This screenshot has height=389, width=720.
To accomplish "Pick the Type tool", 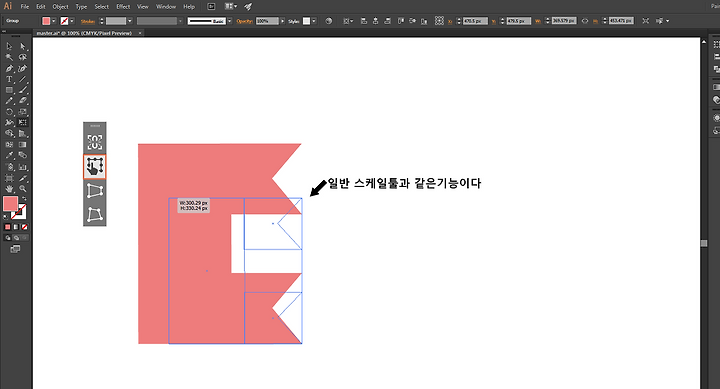I will pos(9,79).
